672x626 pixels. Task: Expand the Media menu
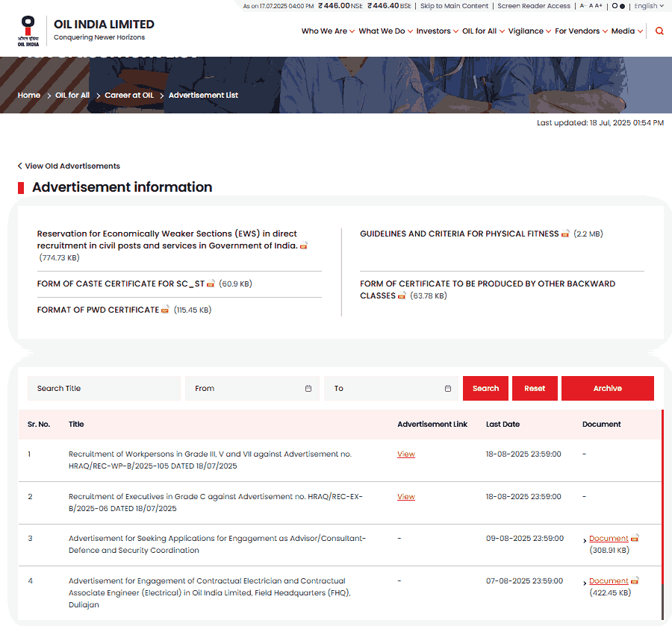click(x=627, y=31)
